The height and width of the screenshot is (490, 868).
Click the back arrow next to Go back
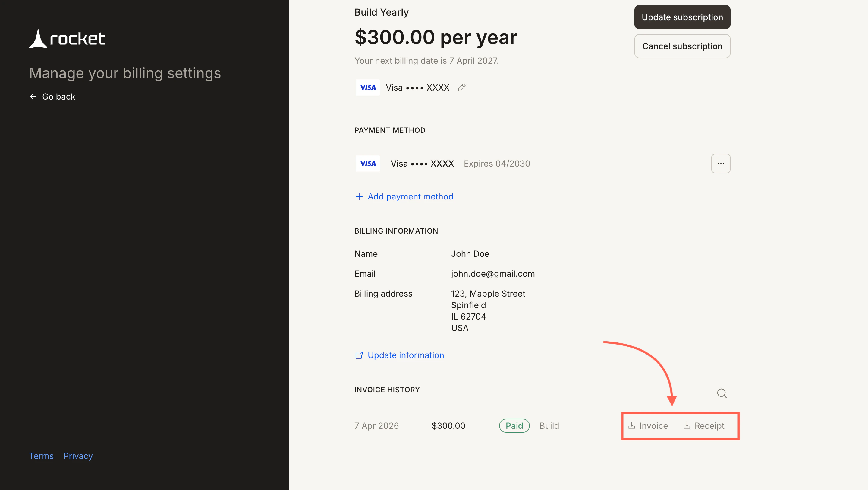(33, 97)
